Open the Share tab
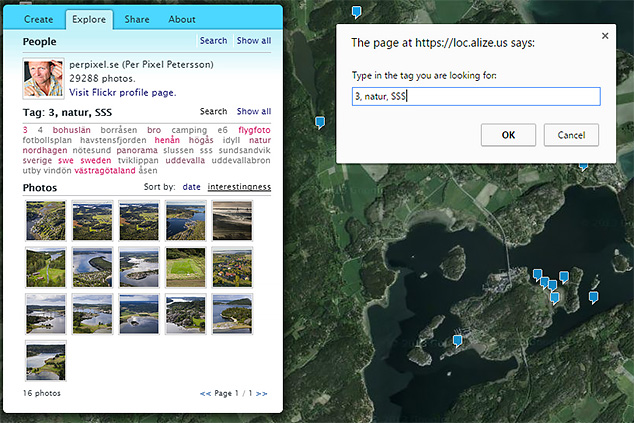Image resolution: width=634 pixels, height=423 pixels. coord(137,19)
